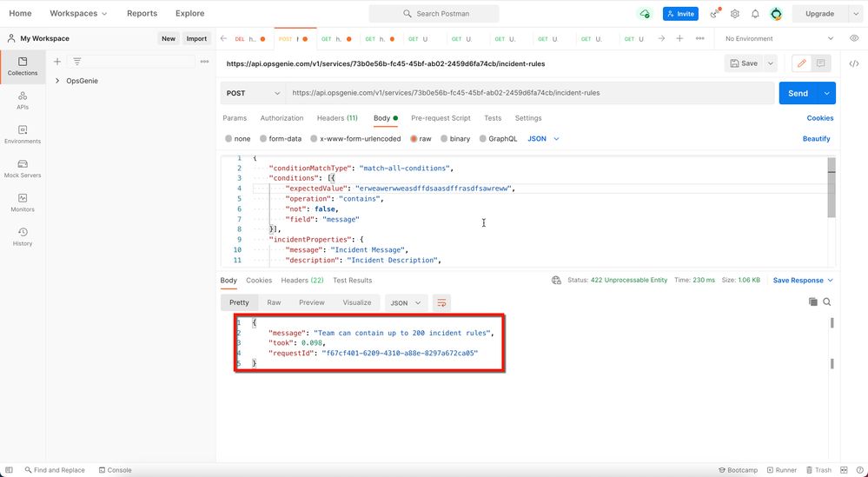
Task: Open the Workspaces dropdown menu
Action: point(78,13)
